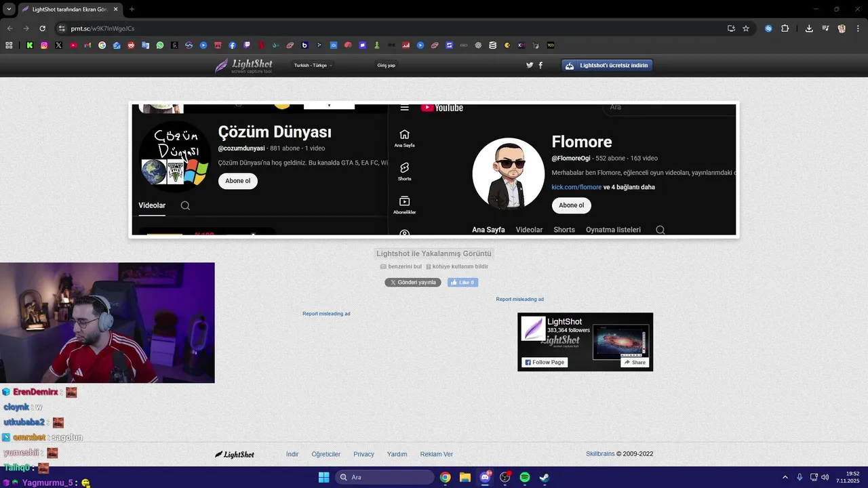
Task: Click the Gönderi yayınla X button
Action: pos(413,282)
